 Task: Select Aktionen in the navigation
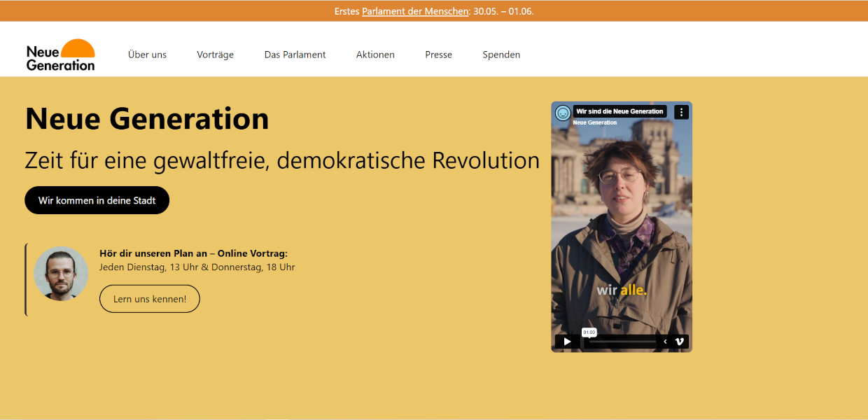pyautogui.click(x=375, y=55)
